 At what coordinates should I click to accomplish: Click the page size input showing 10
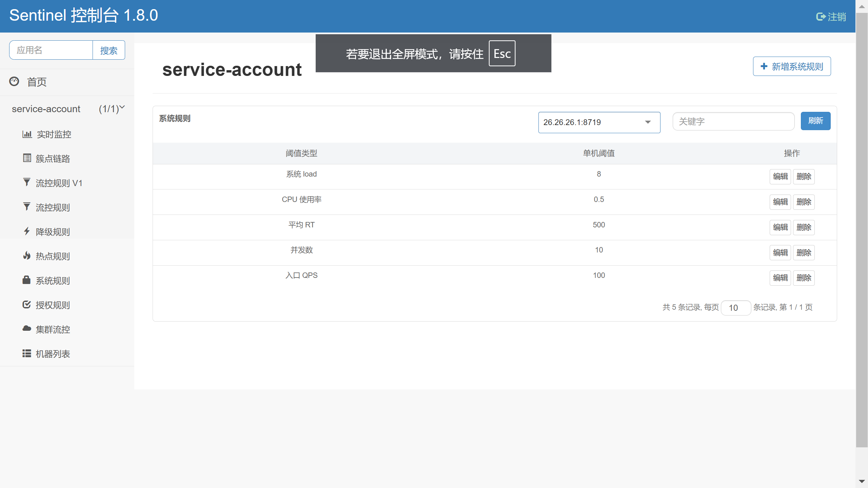tap(735, 308)
